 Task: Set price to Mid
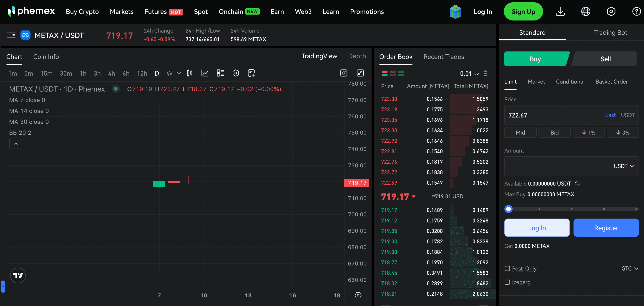[x=520, y=132]
